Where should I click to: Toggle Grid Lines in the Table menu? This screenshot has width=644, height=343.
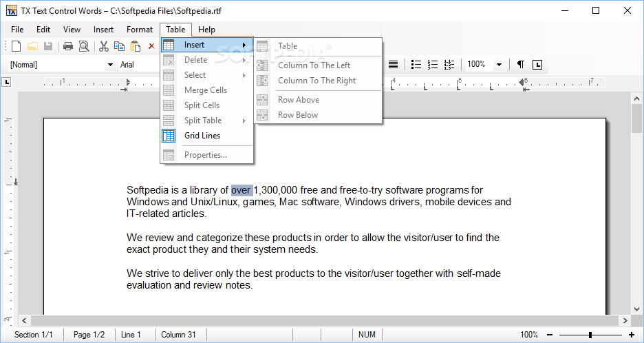206,135
